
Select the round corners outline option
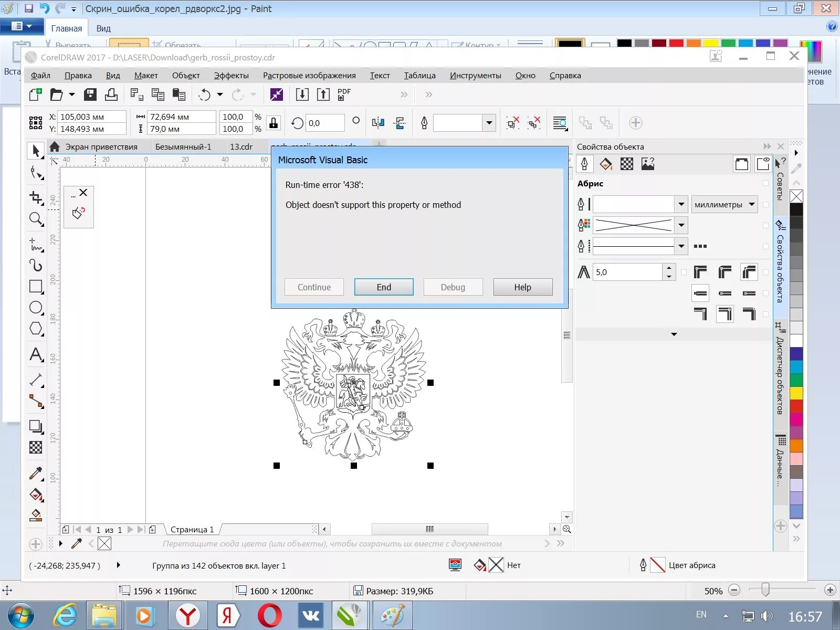point(725,272)
